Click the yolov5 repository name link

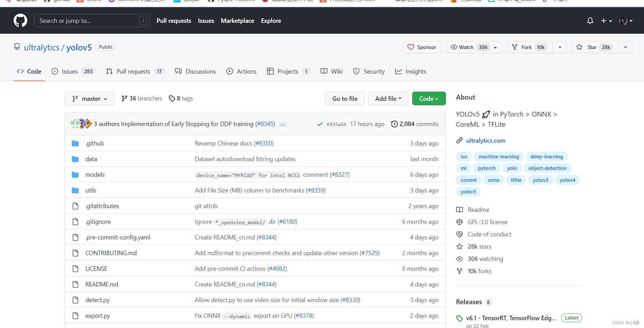point(79,47)
